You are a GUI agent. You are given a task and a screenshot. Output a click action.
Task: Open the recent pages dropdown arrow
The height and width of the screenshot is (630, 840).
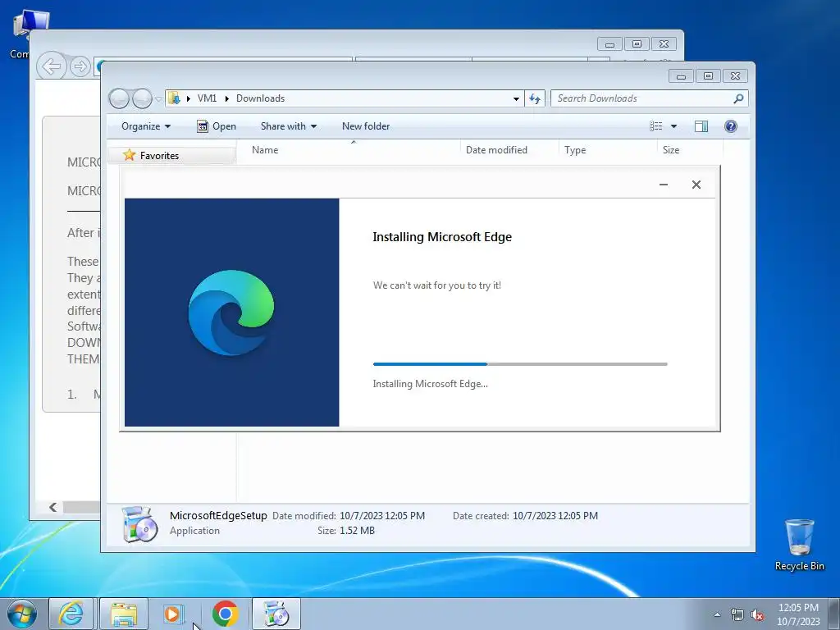tap(158, 99)
